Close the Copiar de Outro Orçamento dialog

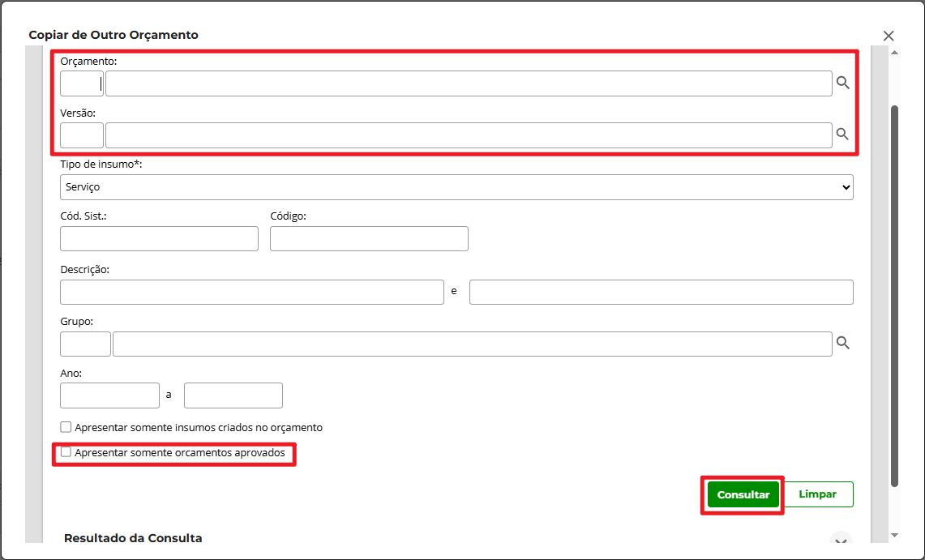[889, 36]
